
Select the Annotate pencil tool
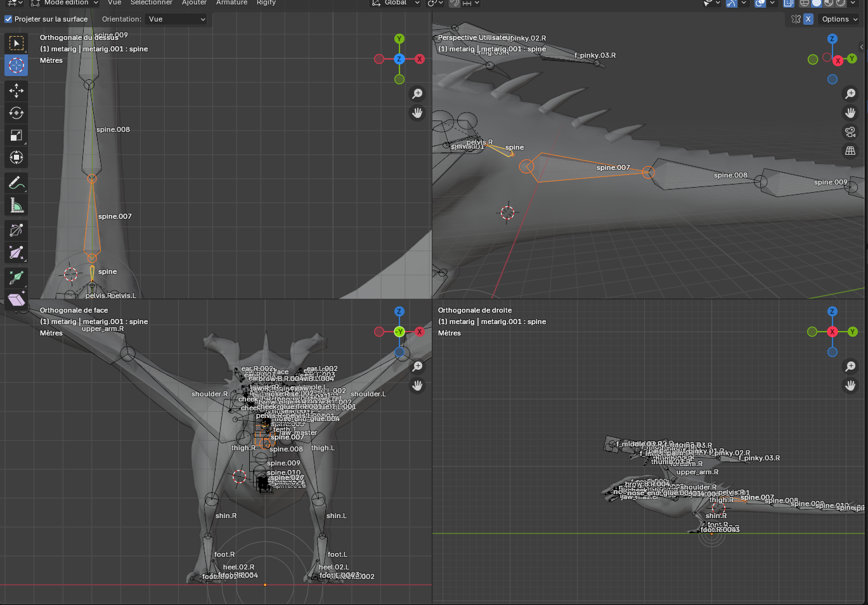(x=16, y=183)
